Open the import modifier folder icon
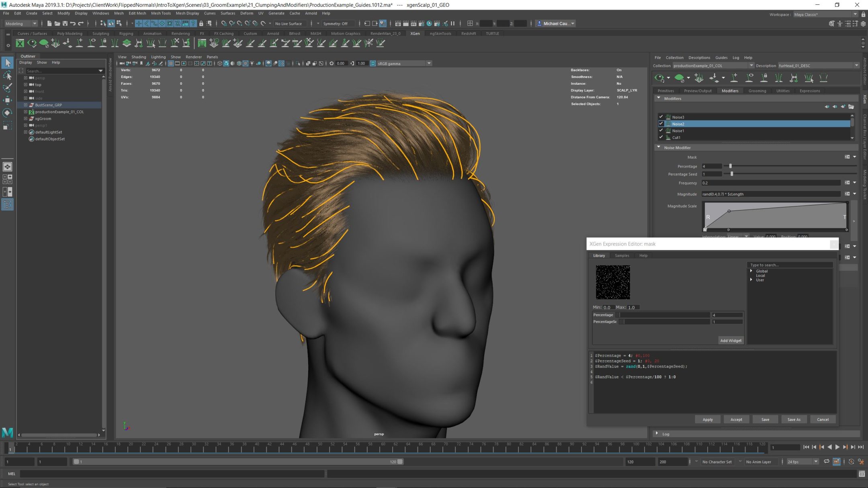Image resolution: width=868 pixels, height=488 pixels. point(851,106)
